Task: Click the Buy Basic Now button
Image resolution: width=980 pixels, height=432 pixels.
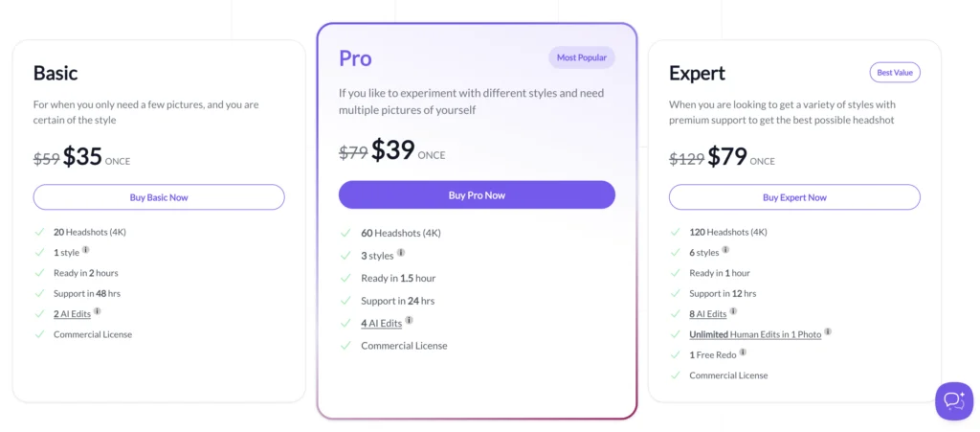Action: pos(159,197)
